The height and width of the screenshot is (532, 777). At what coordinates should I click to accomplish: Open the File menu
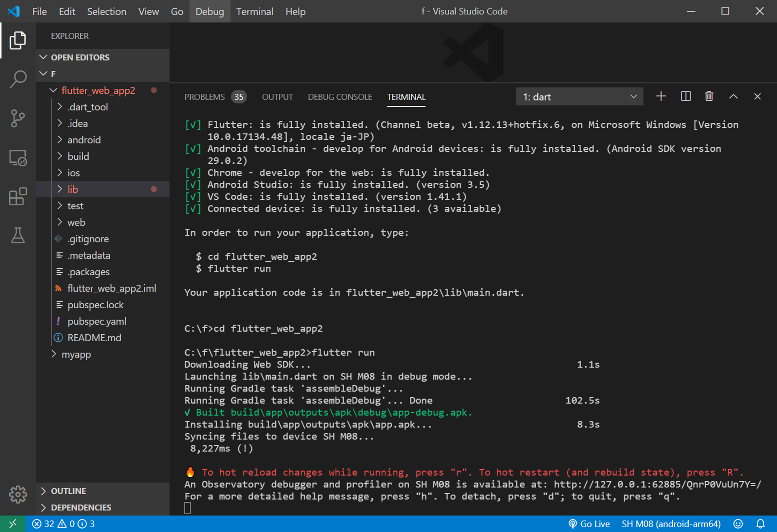click(39, 11)
